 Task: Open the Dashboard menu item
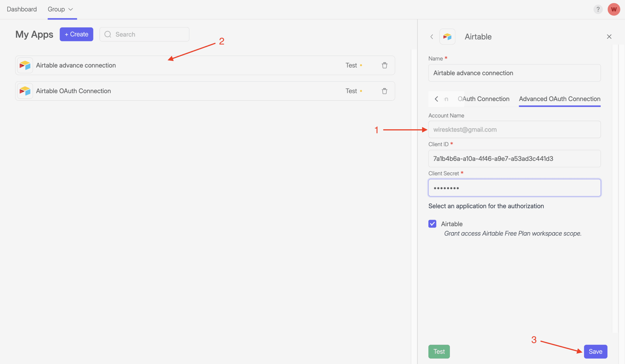pos(22,9)
